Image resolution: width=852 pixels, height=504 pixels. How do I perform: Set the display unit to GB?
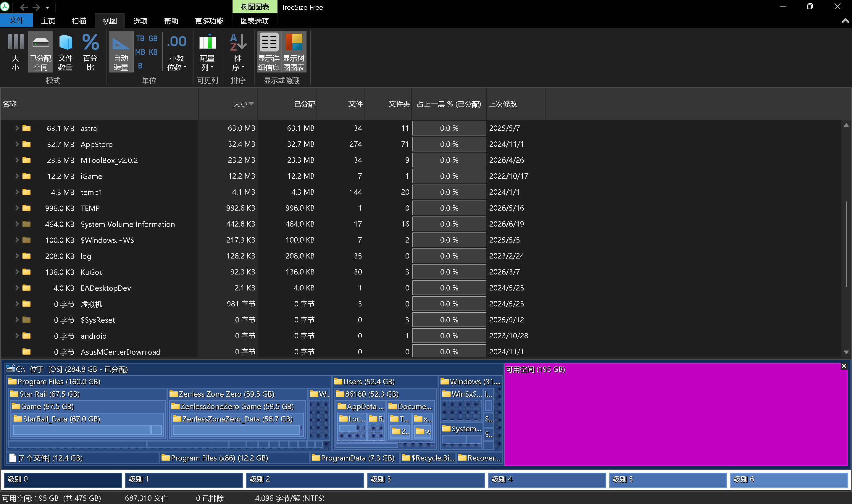pos(153,39)
